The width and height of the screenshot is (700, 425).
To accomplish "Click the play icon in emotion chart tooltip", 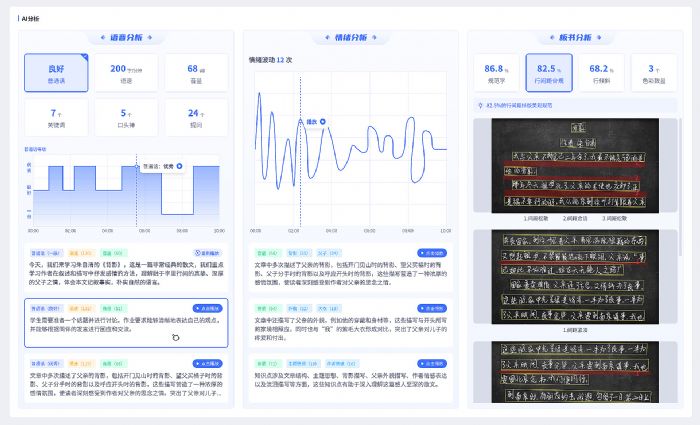I will coord(323,121).
